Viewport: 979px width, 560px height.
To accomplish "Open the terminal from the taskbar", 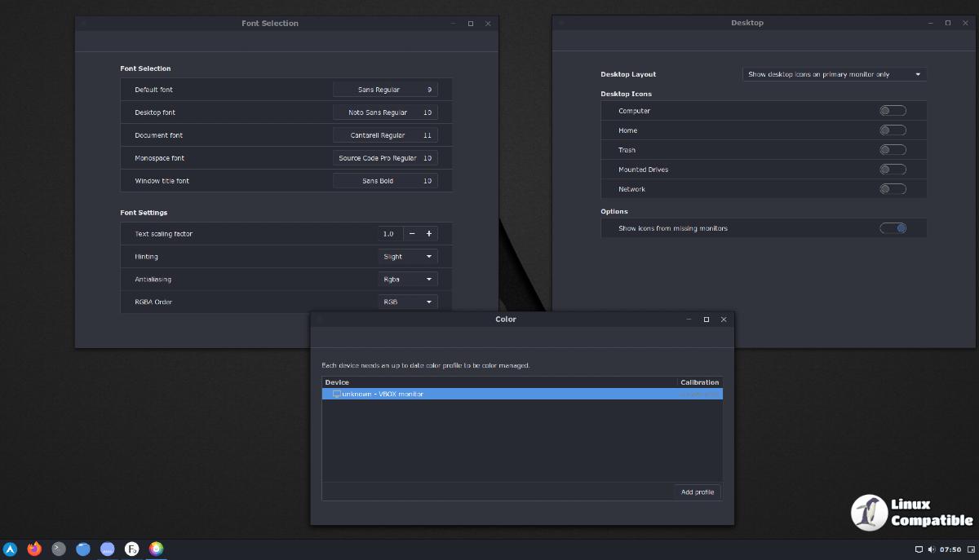I will [59, 549].
